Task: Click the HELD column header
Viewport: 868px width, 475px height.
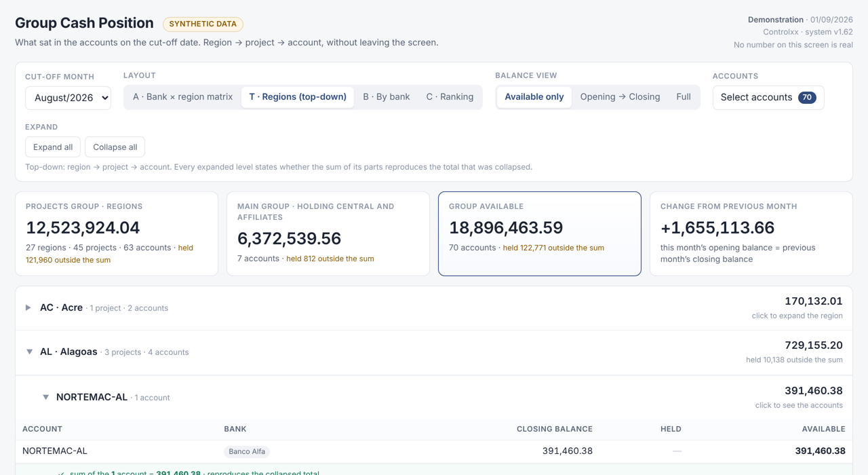Action: point(671,429)
